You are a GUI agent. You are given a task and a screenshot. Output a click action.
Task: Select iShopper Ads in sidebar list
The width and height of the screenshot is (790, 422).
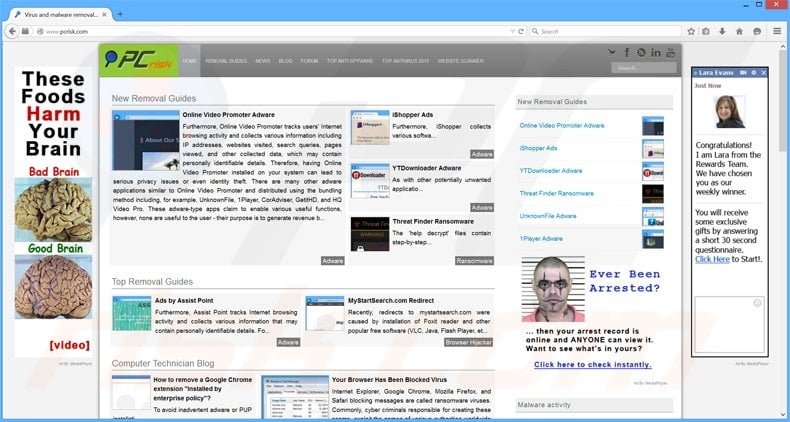[539, 148]
